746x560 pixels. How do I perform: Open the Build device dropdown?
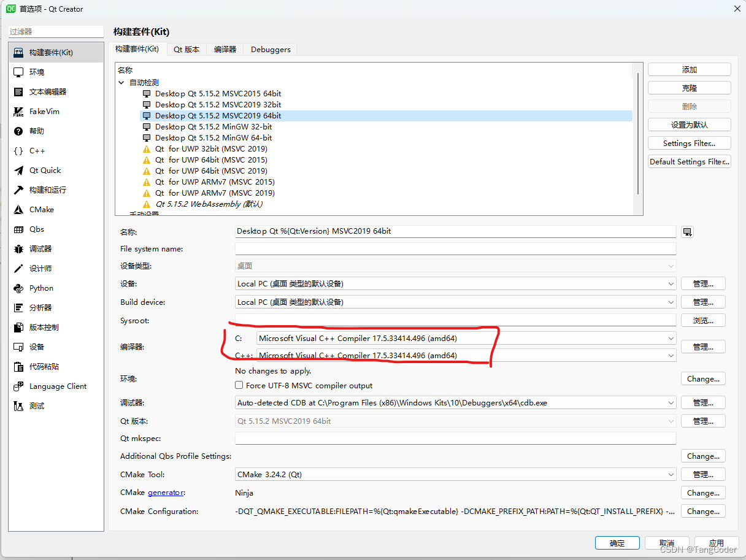point(456,302)
